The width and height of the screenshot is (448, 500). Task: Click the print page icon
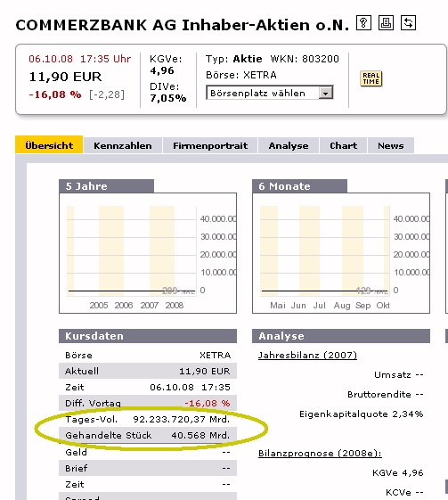pyautogui.click(x=386, y=23)
